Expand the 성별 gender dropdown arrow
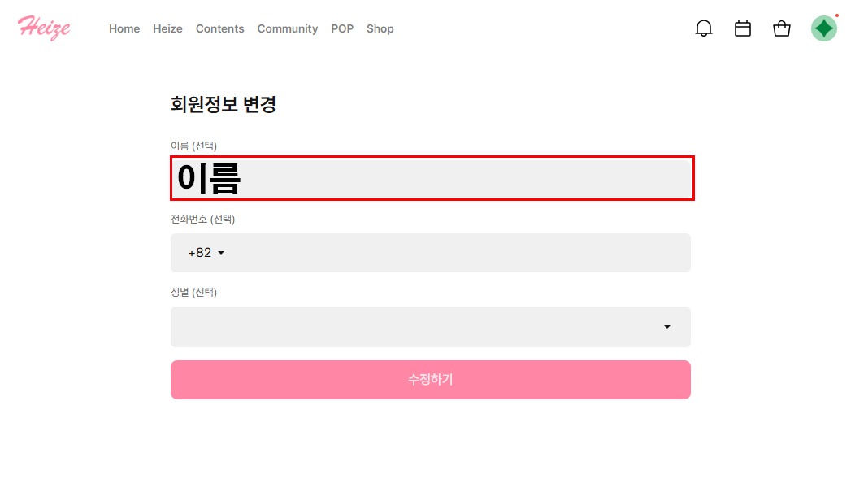Screen dimensions: 868x488 pyautogui.click(x=667, y=327)
